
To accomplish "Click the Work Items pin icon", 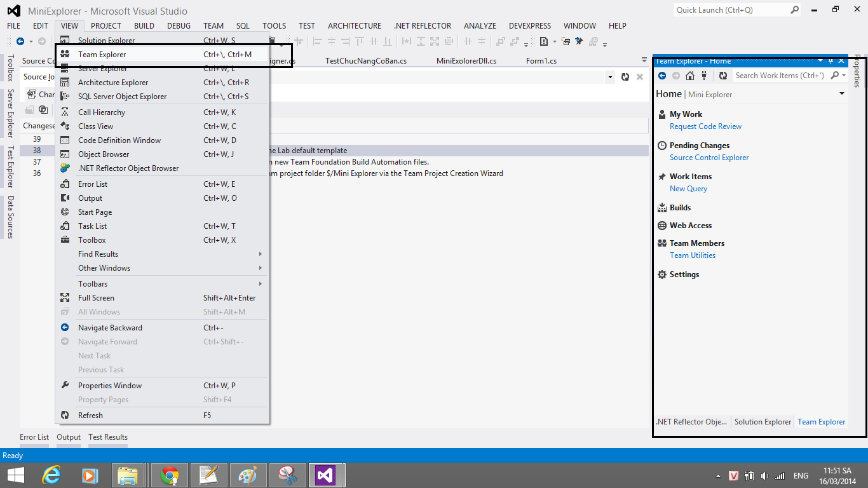I will click(x=663, y=177).
